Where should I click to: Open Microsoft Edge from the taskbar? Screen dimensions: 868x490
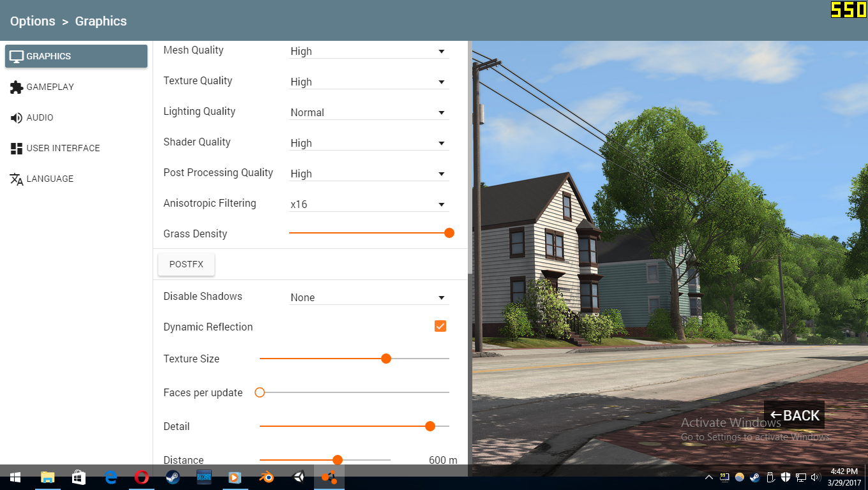coord(110,477)
